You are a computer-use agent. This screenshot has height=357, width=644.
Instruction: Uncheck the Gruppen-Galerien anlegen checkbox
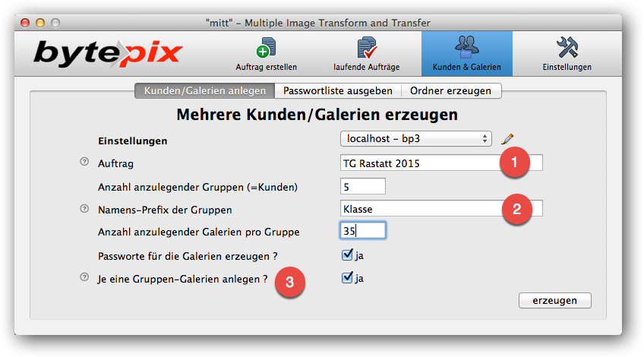point(347,278)
